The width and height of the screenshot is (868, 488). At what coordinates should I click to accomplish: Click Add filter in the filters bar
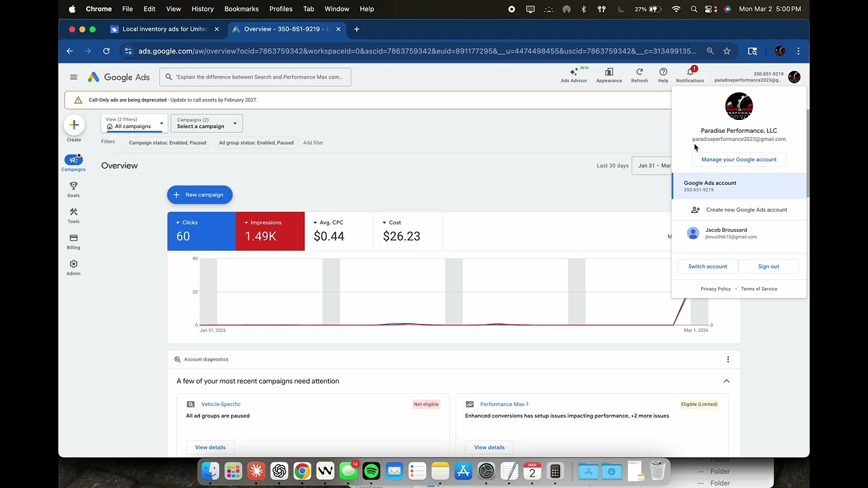tap(313, 143)
